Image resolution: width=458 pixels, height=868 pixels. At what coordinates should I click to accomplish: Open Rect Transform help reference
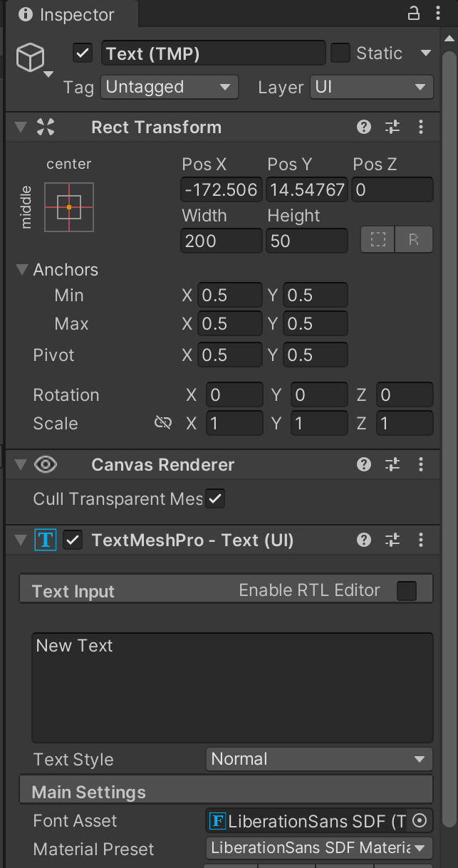(x=364, y=127)
